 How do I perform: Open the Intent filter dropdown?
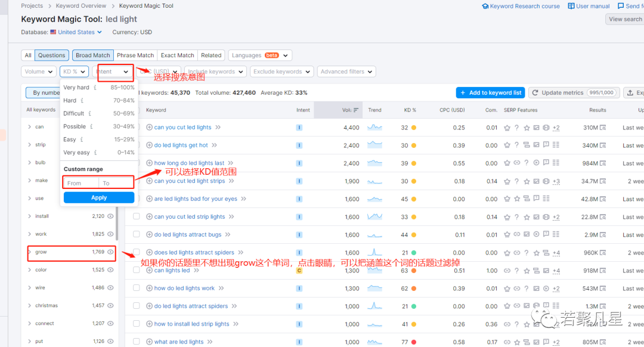[113, 72]
